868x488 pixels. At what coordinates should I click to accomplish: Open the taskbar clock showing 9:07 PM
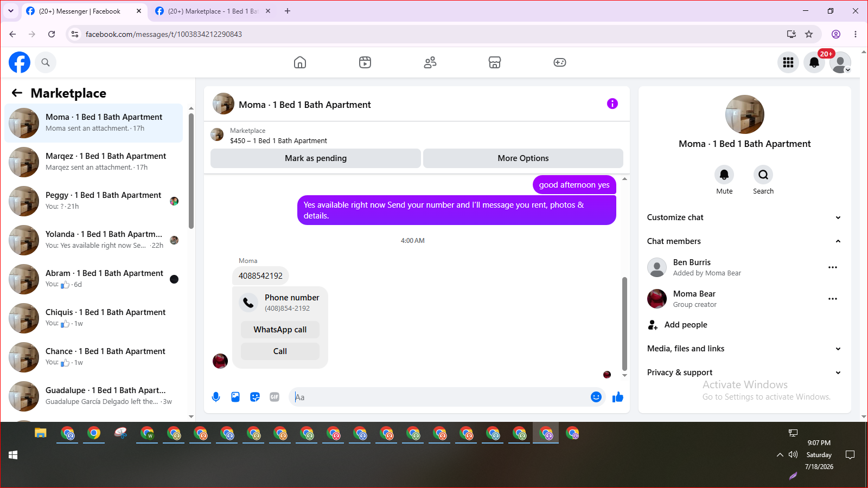[x=819, y=455]
